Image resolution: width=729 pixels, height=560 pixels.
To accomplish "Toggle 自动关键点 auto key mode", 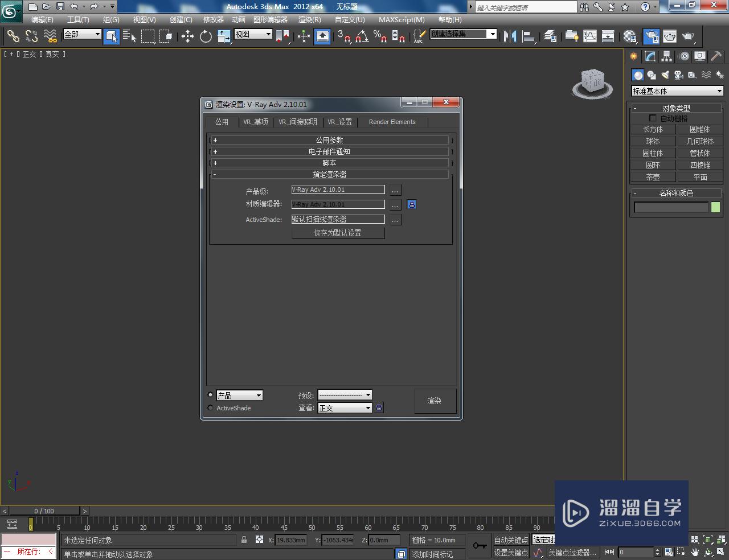I will pos(511,540).
